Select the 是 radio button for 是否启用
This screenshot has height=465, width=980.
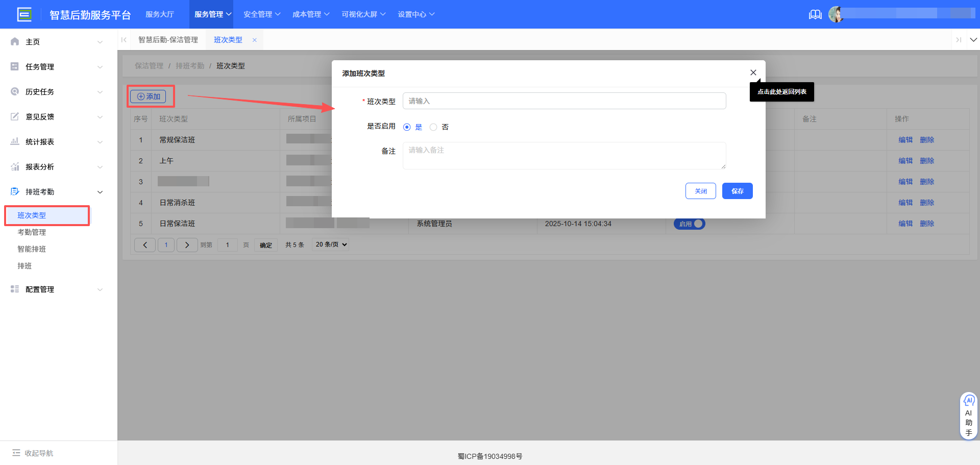[407, 127]
